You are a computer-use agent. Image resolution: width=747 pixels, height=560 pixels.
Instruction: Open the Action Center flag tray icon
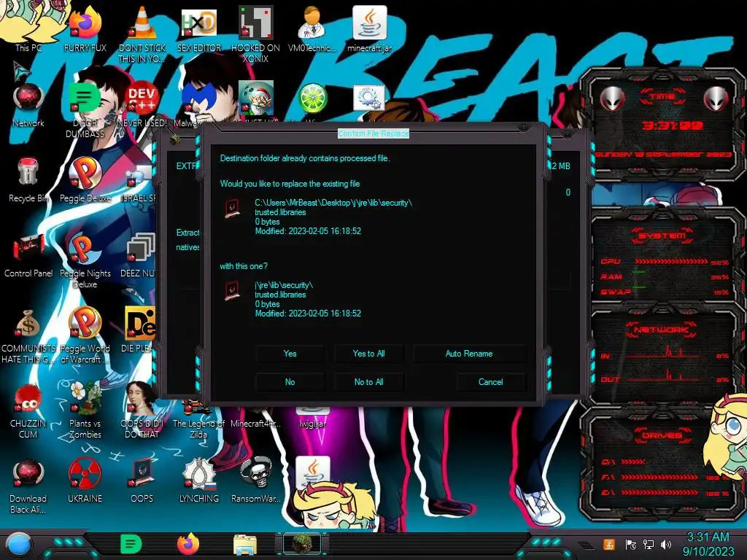point(630,545)
